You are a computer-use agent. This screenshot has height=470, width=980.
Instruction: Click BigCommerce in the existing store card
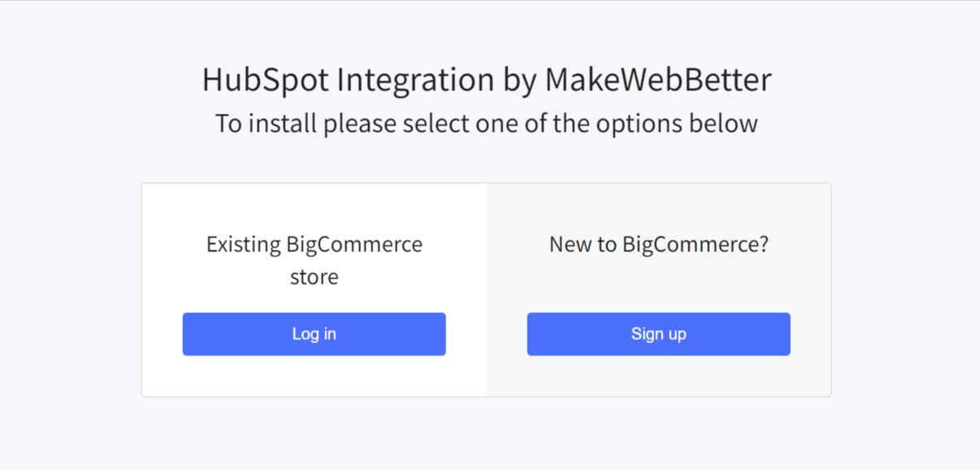(x=354, y=245)
